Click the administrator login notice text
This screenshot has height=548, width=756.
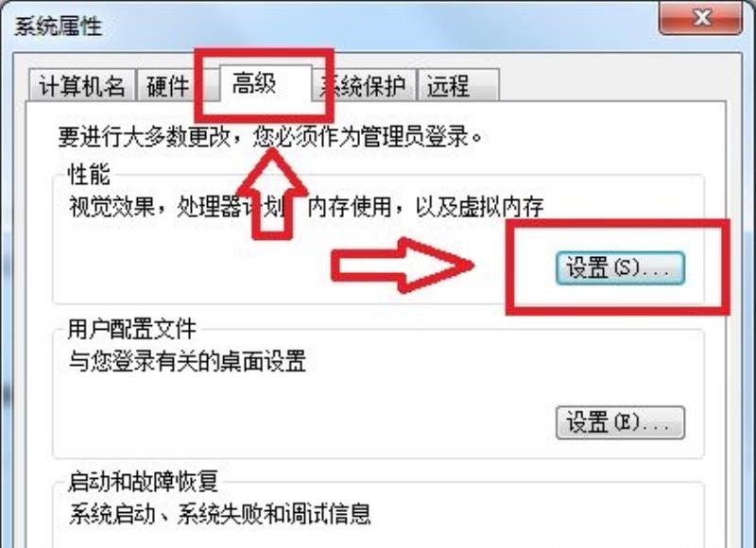[x=270, y=136]
